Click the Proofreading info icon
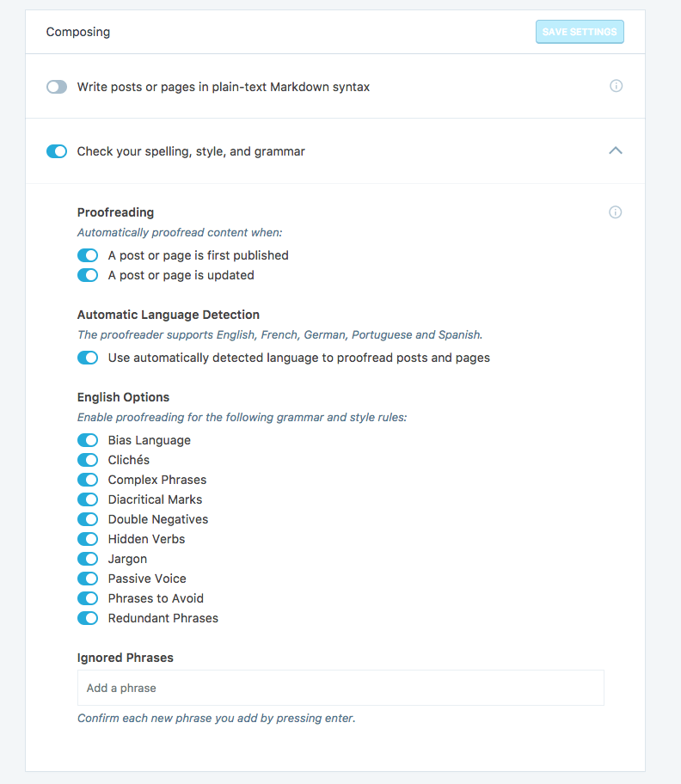Screen dimensions: 681x784 click(x=615, y=212)
